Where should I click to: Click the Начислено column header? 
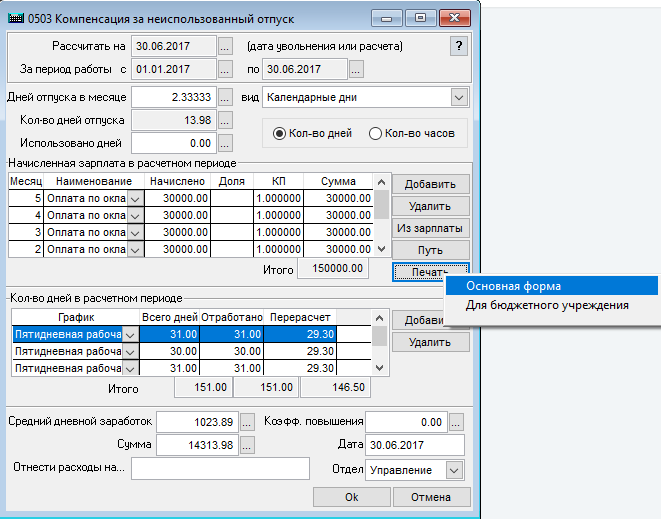[177, 182]
